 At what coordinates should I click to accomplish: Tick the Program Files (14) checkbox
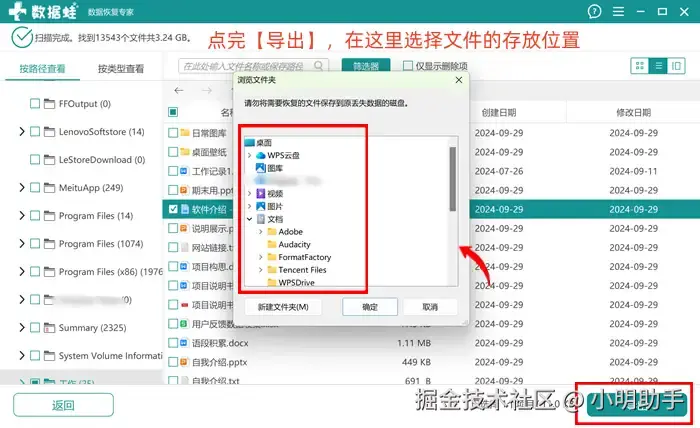coord(35,216)
